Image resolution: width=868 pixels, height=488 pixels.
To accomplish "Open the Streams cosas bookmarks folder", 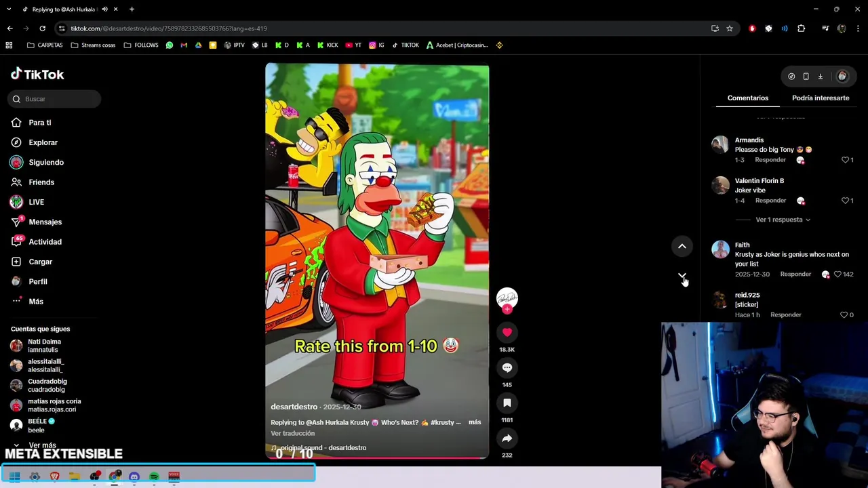I will [93, 45].
